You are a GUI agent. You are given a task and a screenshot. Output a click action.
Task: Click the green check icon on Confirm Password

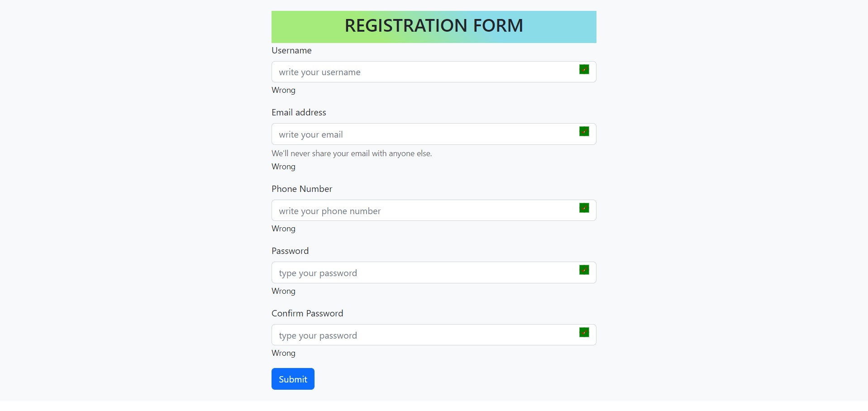(x=584, y=333)
